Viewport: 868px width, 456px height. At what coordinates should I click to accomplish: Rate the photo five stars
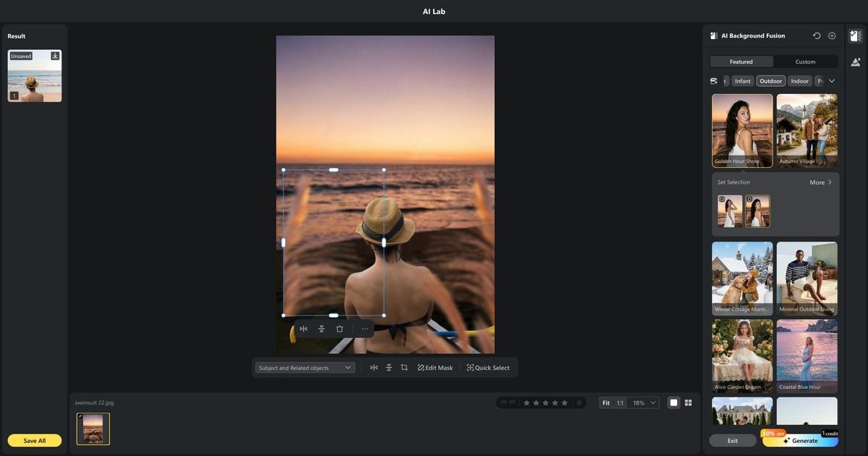coord(564,402)
